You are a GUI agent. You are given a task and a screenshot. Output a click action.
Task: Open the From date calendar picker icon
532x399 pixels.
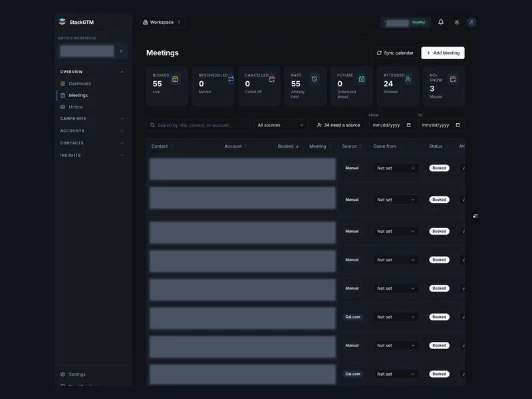coord(408,125)
